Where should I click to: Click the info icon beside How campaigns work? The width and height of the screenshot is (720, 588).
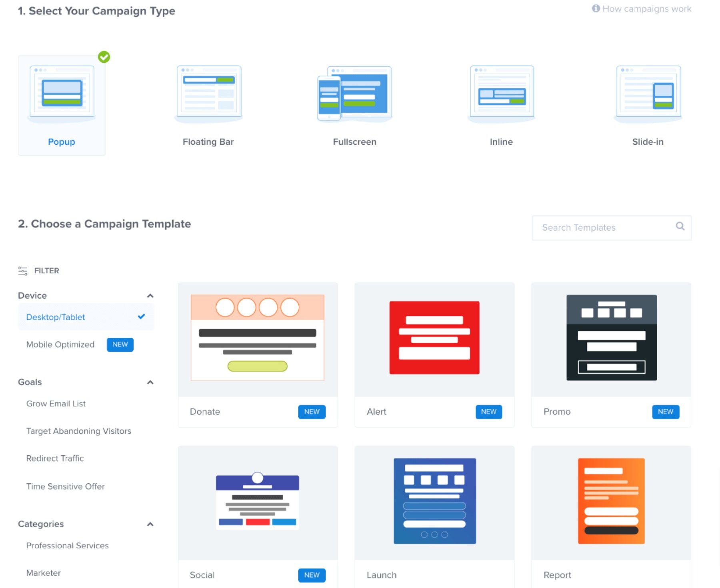pyautogui.click(x=596, y=8)
